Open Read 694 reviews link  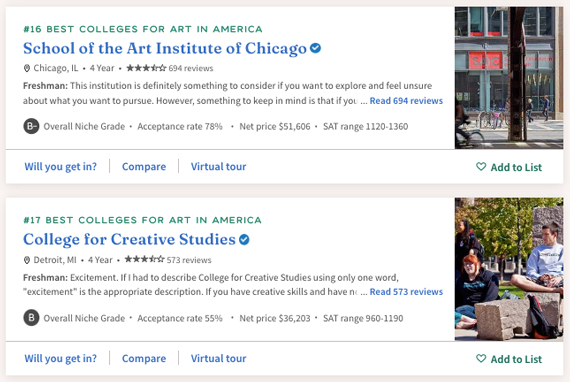pos(406,101)
